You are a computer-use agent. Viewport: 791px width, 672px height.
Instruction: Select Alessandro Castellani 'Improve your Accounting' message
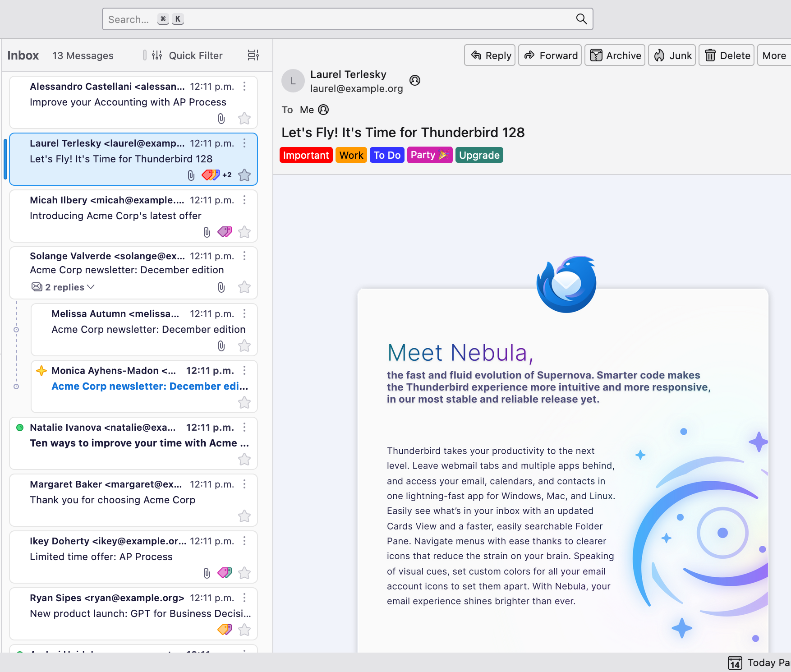(133, 102)
